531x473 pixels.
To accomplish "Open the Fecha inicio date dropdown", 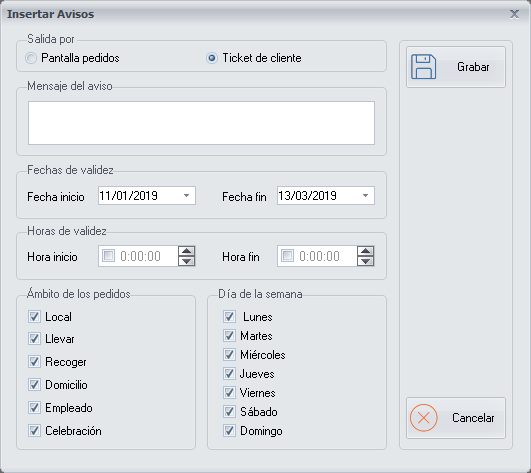I will point(186,196).
